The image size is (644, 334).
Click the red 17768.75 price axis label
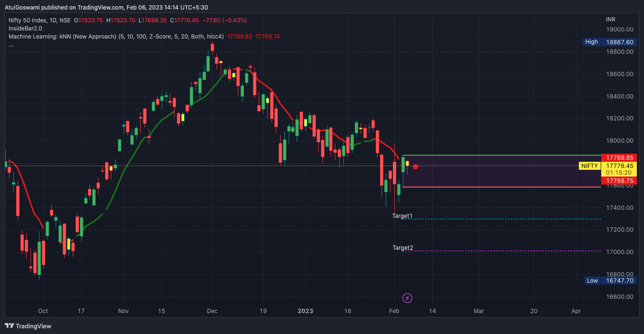coord(619,181)
